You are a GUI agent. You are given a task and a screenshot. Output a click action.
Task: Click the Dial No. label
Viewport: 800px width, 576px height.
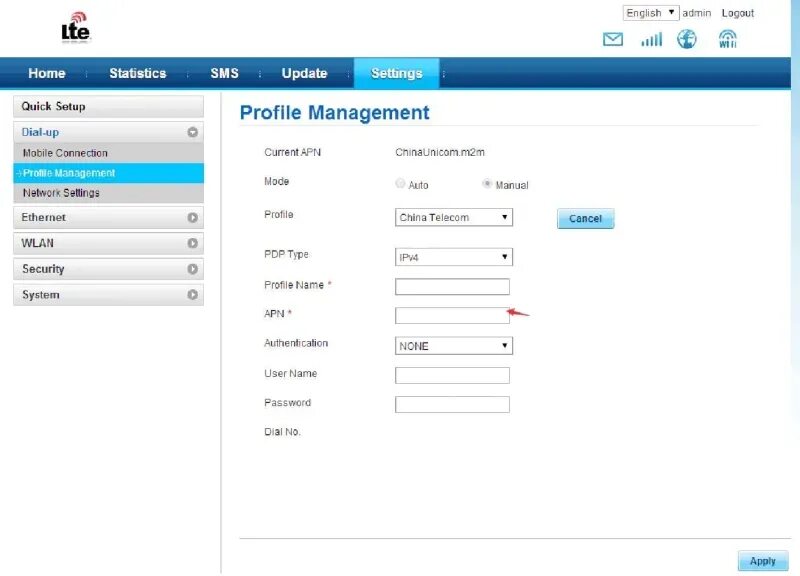(x=282, y=432)
